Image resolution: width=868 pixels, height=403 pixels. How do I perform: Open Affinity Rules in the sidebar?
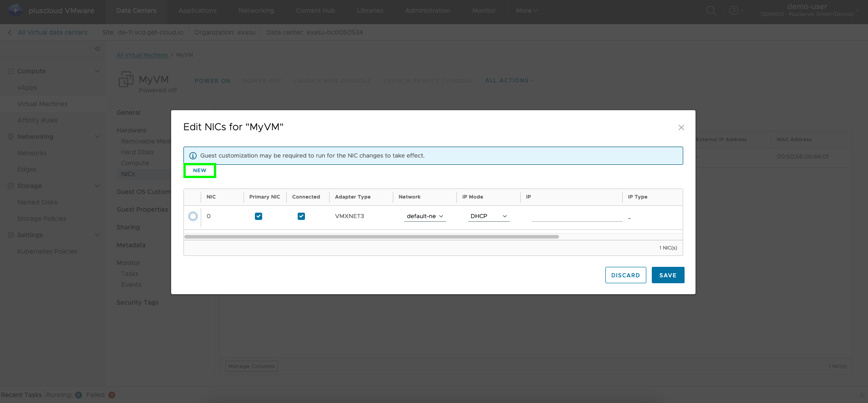[x=37, y=120]
